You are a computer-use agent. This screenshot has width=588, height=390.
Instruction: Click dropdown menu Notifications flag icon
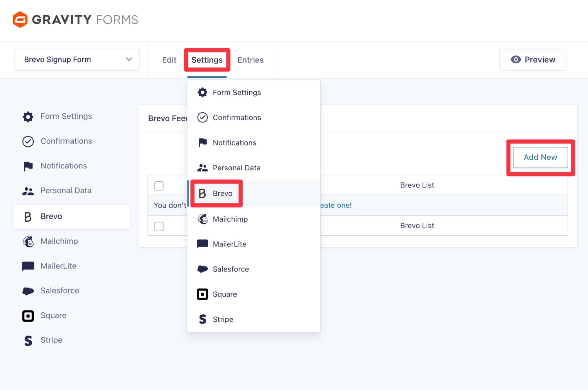click(x=202, y=143)
